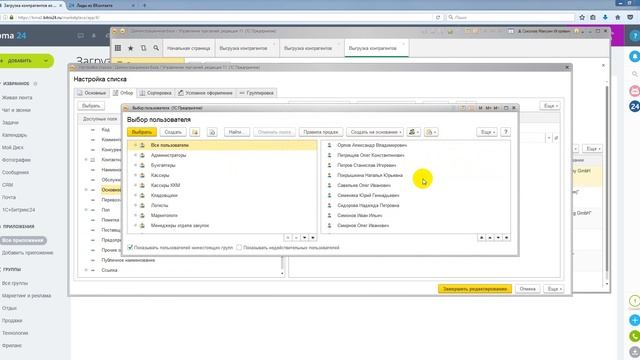640x360 pixels.
Task: Bookmark the page with the browser star icon
Action: (582, 18)
